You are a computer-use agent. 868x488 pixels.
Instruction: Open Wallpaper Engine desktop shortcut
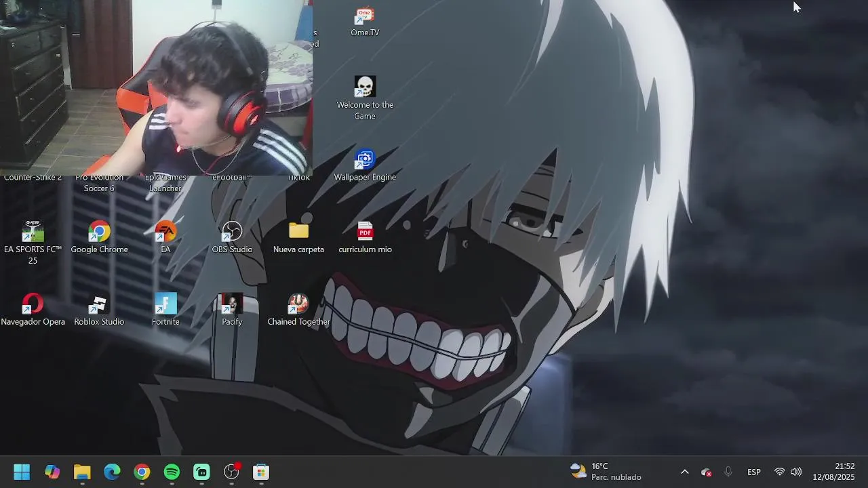coord(365,166)
